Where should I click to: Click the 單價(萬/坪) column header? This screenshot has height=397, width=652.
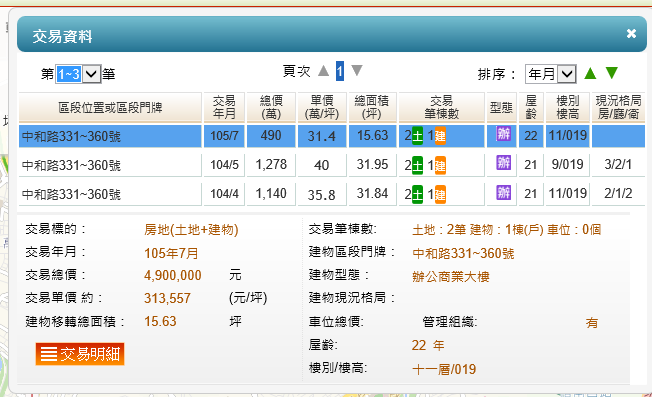pos(322,108)
